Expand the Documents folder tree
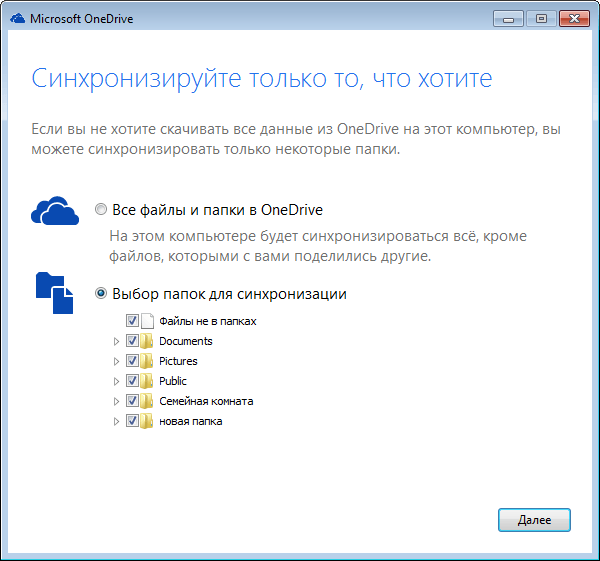Viewport: 600px width, 561px height. [116, 341]
